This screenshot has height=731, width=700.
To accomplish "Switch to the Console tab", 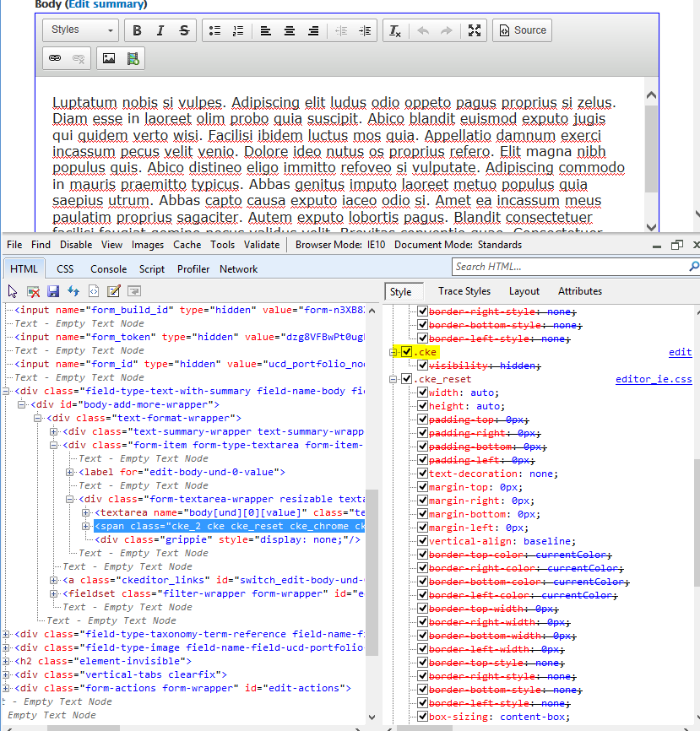I will (x=109, y=269).
